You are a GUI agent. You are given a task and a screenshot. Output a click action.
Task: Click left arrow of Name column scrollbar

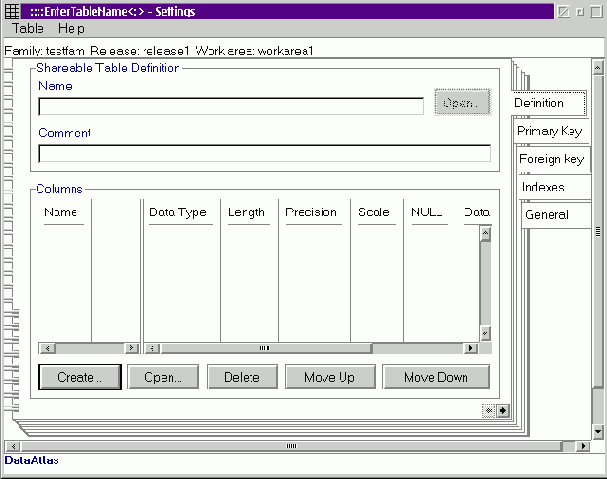pos(45,348)
